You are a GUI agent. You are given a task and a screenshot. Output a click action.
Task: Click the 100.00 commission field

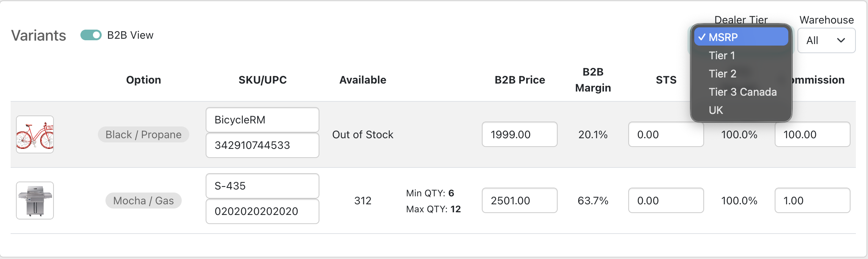(812, 134)
